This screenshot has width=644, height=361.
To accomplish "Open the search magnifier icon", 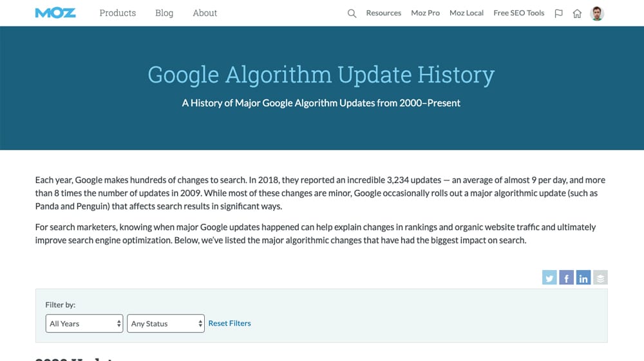I will (x=352, y=14).
